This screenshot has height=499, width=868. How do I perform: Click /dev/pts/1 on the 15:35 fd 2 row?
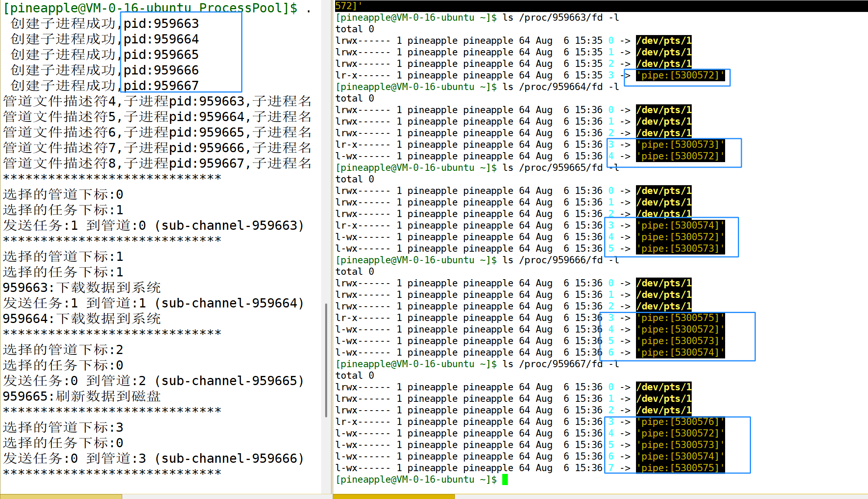[x=664, y=64]
